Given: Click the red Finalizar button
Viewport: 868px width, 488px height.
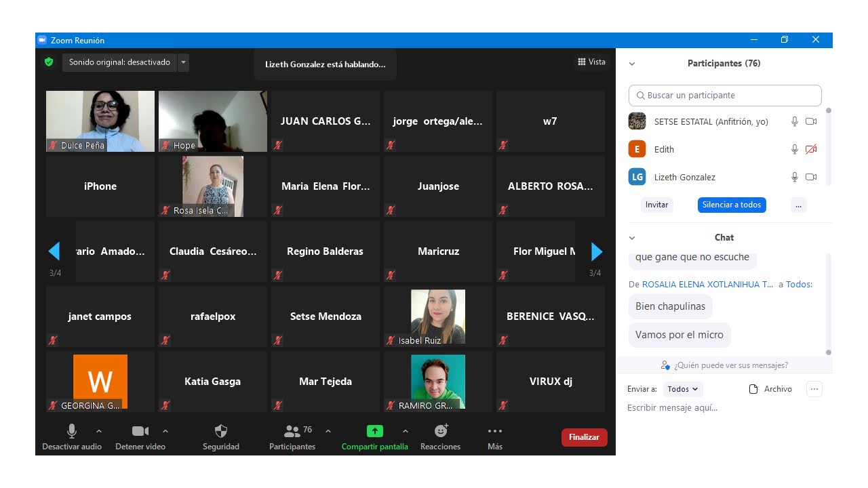Looking at the screenshot, I should [584, 437].
